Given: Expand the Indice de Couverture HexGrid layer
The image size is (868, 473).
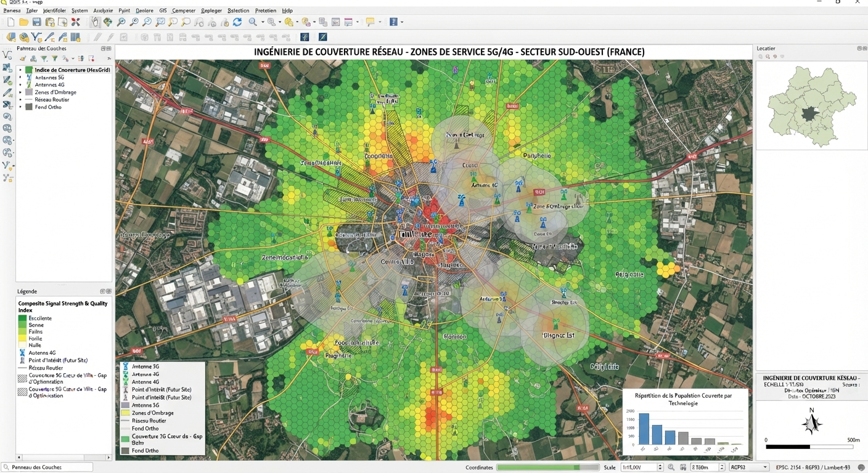Looking at the screenshot, I should click(x=20, y=70).
